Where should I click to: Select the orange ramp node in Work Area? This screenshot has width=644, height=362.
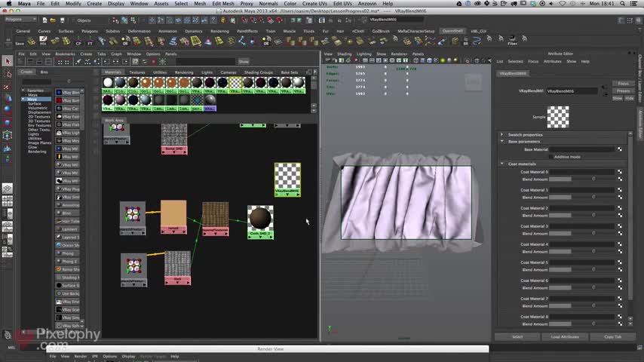pos(173,217)
